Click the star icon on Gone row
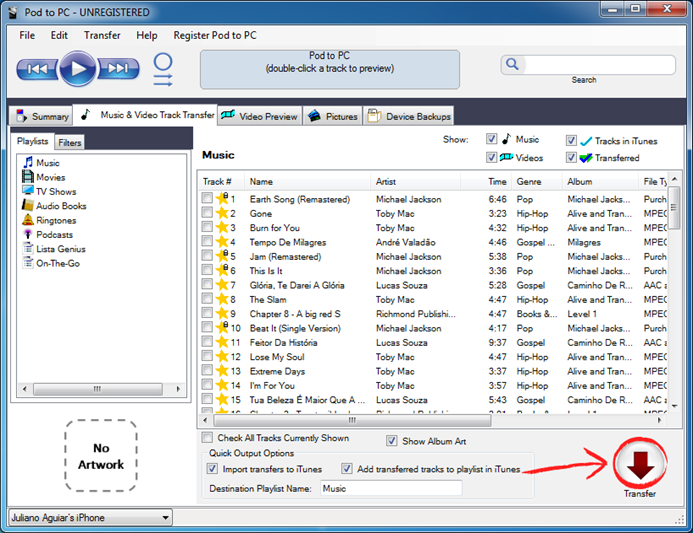Image resolution: width=693 pixels, height=533 pixels. click(x=222, y=213)
